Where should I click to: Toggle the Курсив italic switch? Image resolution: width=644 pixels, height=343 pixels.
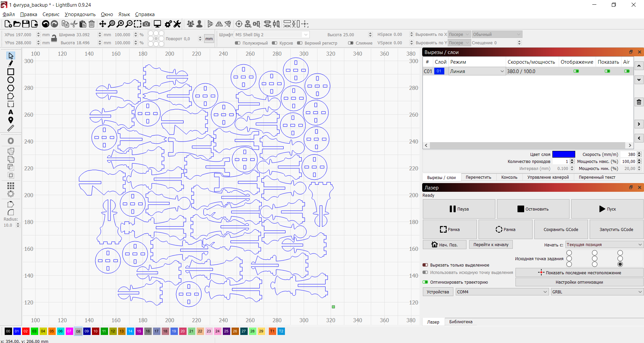click(275, 43)
